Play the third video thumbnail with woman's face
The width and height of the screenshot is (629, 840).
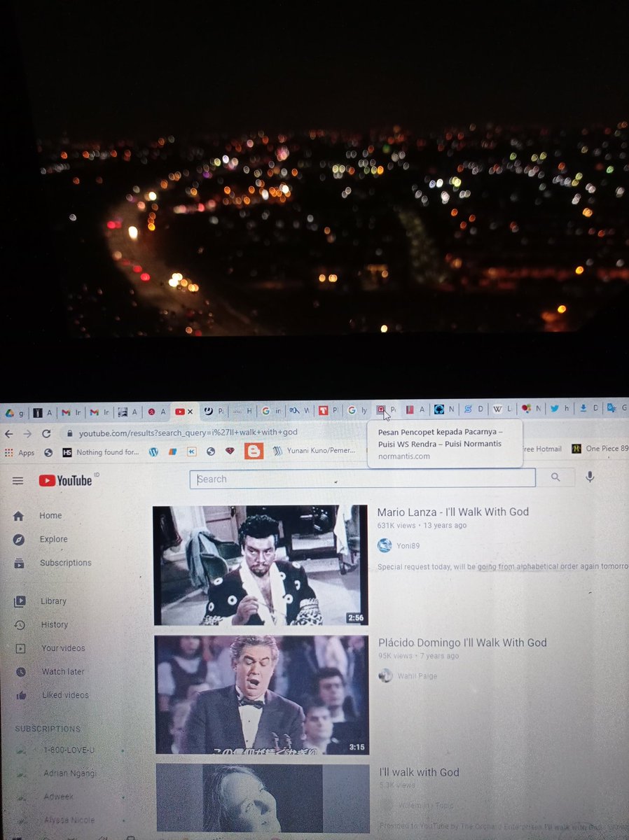[x=263, y=798]
